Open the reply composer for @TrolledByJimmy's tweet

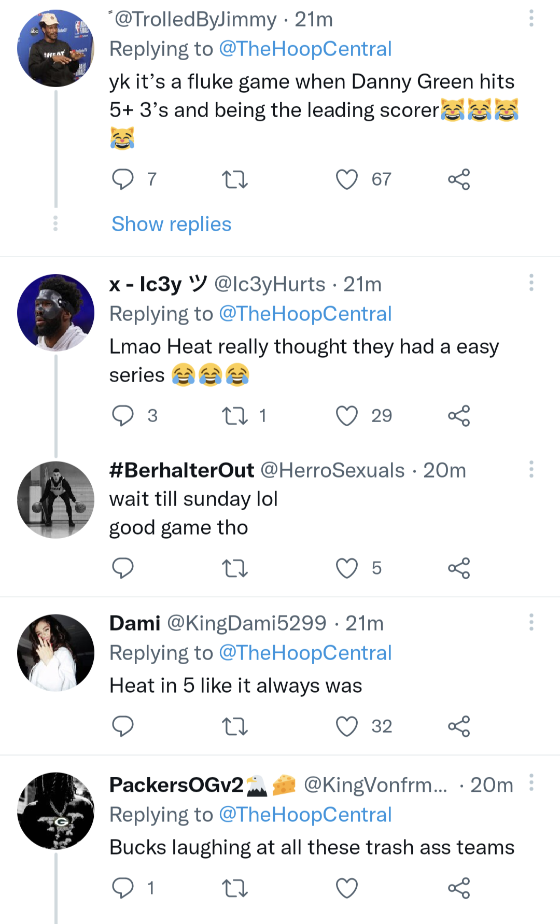point(123,179)
